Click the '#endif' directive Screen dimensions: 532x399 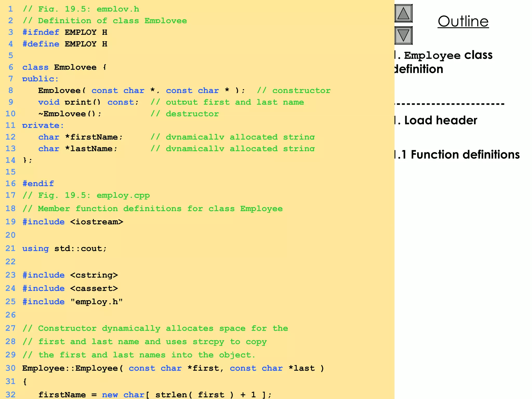click(x=38, y=183)
